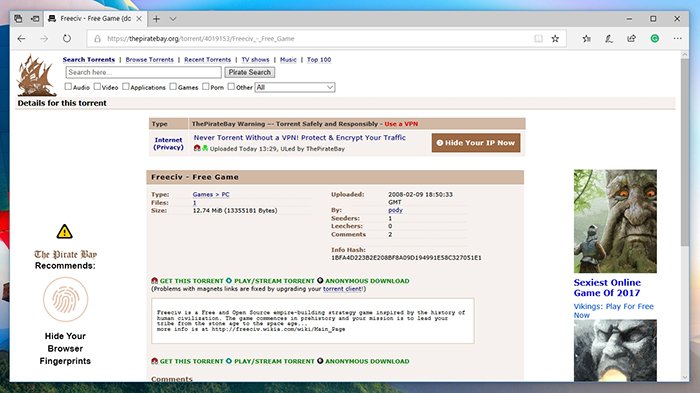Image resolution: width=700 pixels, height=393 pixels.
Task: Tick the Video checkbox
Action: pos(97,87)
